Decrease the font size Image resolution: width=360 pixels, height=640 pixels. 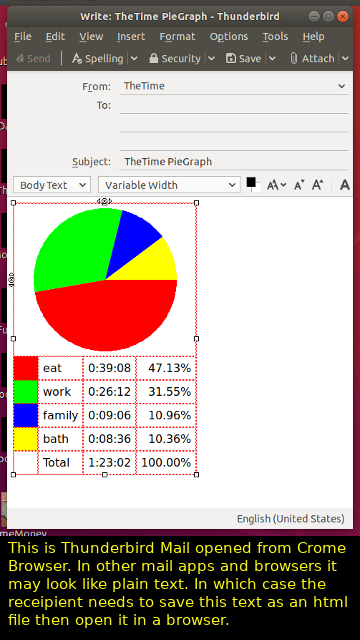[x=299, y=185]
